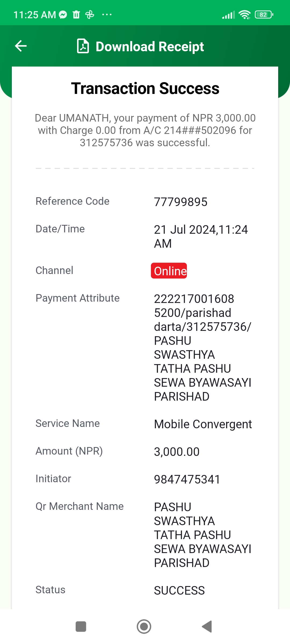The image size is (290, 644).
Task: Tap the signal strength icon
Action: (229, 15)
